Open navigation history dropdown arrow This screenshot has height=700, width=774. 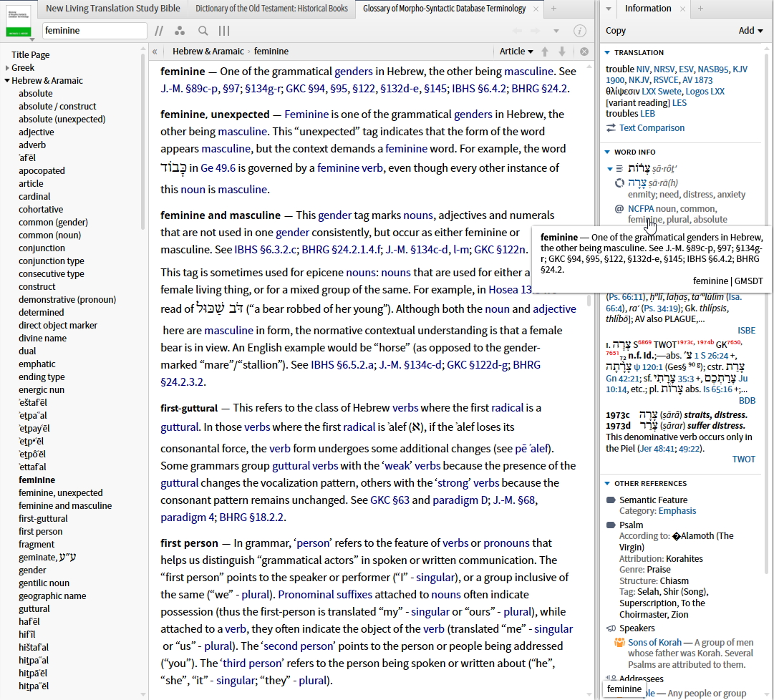pyautogui.click(x=556, y=31)
